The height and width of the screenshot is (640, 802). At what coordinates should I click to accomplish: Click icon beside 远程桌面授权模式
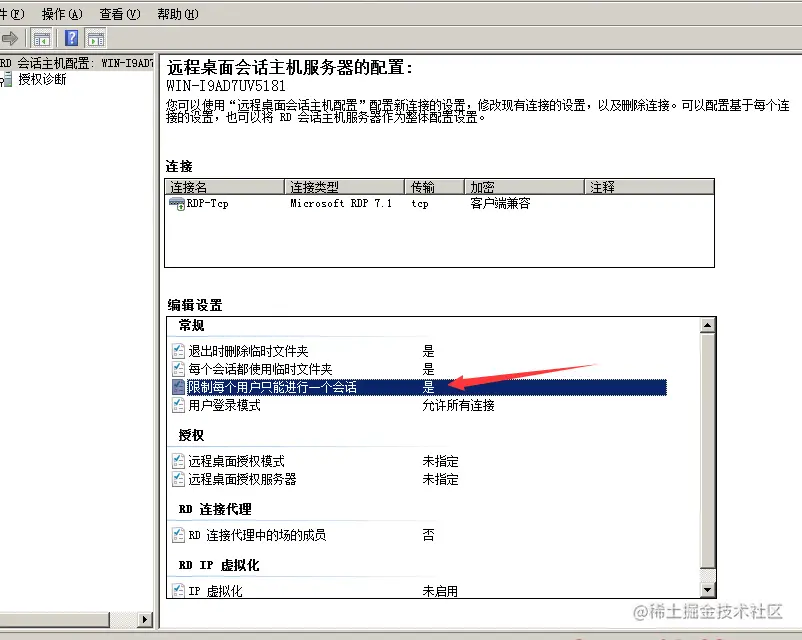[x=178, y=461]
